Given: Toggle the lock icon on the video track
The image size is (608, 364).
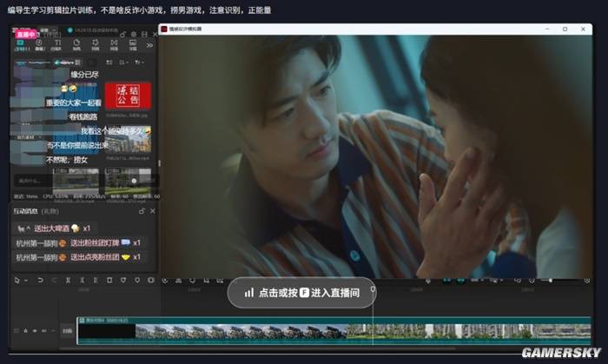Looking at the screenshot, I should point(25,331).
